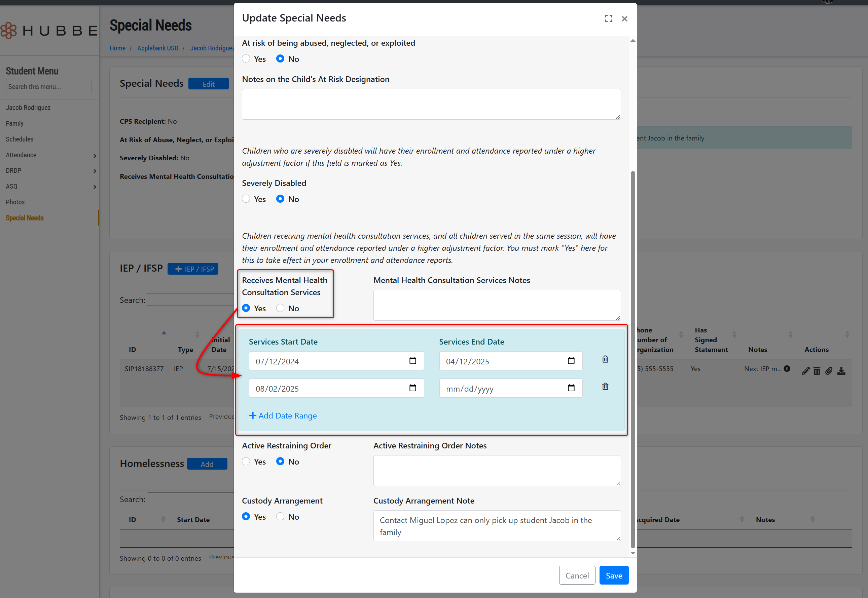
Task: Delete the second date range row
Action: click(605, 386)
